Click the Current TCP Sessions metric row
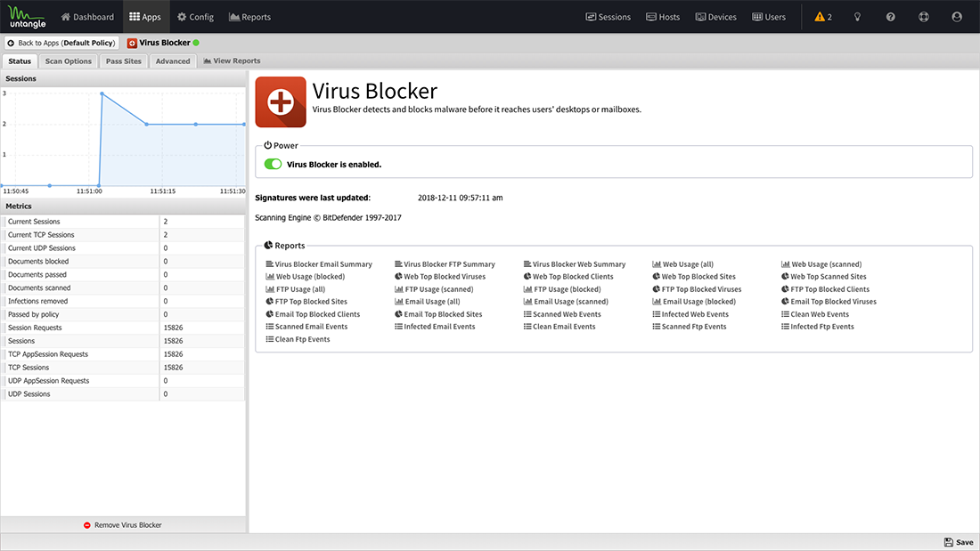Viewport: 980px width, 551px height. coord(123,235)
